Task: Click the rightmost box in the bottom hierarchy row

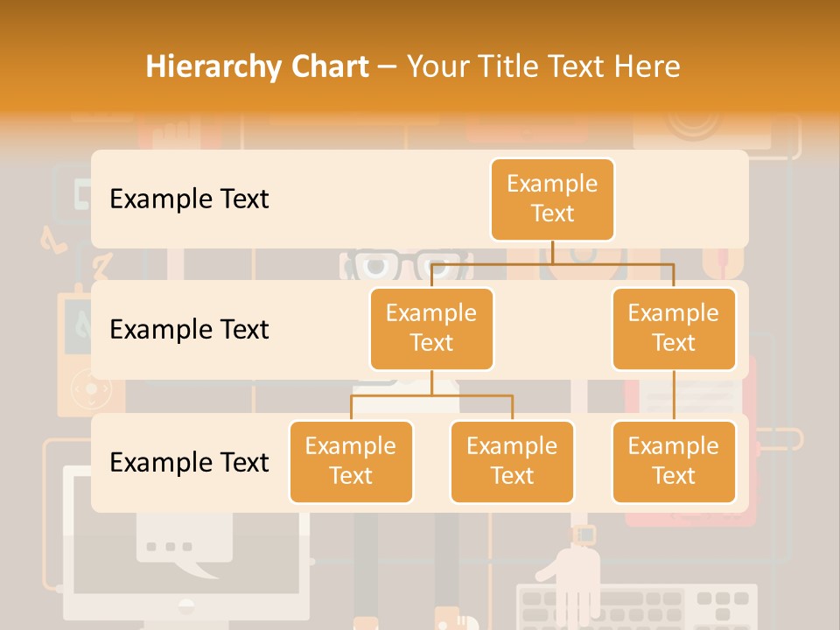Action: (674, 461)
